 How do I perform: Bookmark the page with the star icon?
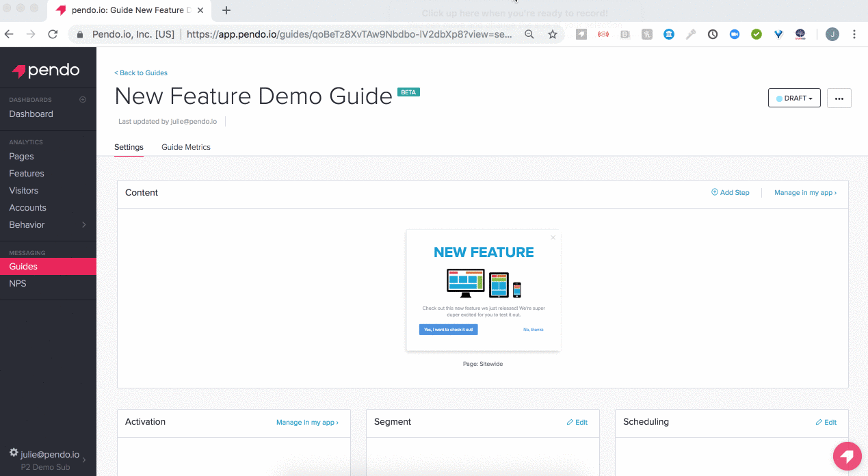point(553,34)
